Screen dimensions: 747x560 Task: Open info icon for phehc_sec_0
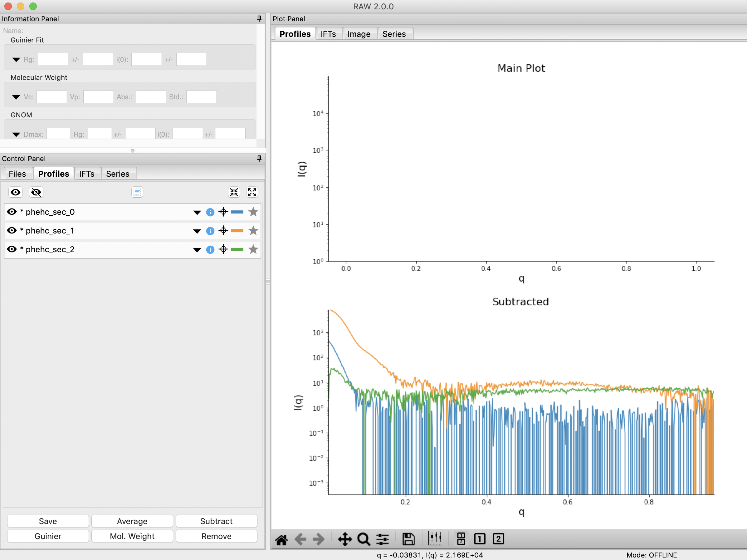point(210,212)
